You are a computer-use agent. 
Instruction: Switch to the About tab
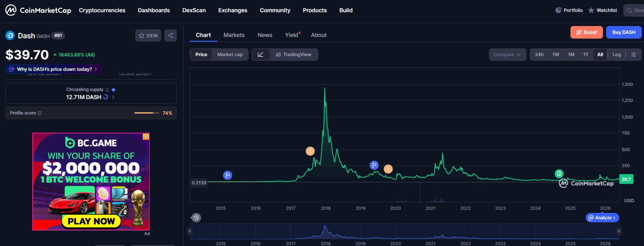click(x=319, y=35)
